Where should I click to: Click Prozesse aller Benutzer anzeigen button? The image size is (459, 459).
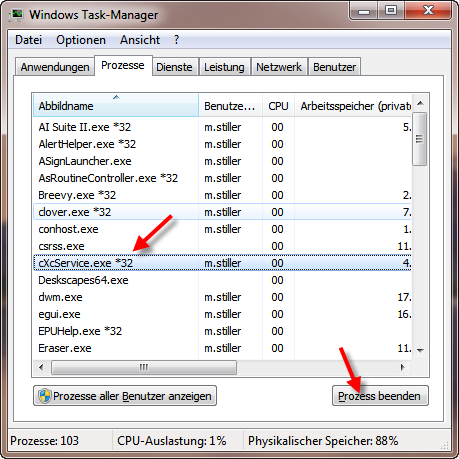[125, 396]
